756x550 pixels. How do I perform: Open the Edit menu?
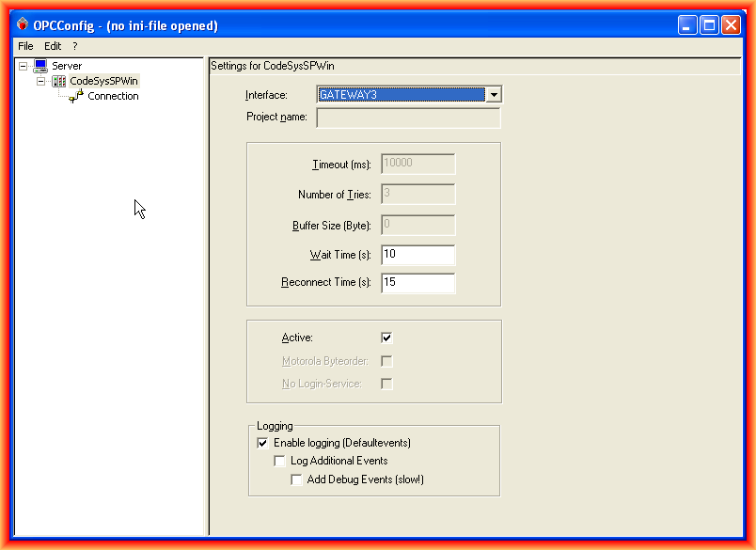(x=53, y=45)
